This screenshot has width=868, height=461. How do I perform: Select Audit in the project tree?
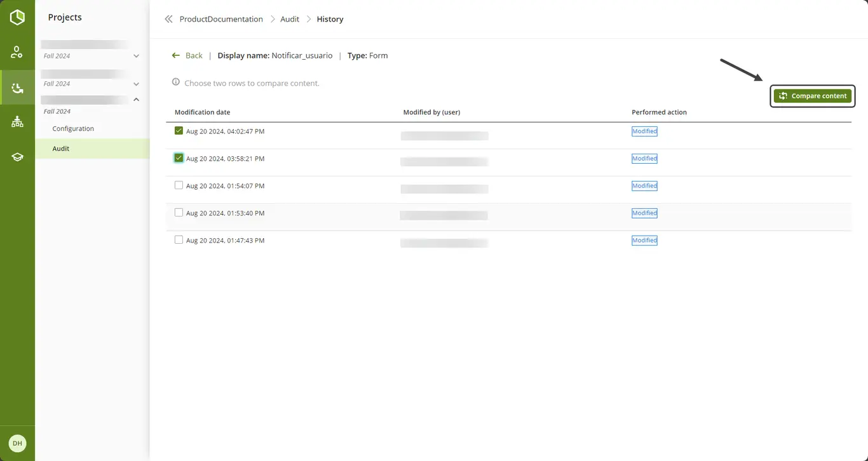[x=61, y=149]
